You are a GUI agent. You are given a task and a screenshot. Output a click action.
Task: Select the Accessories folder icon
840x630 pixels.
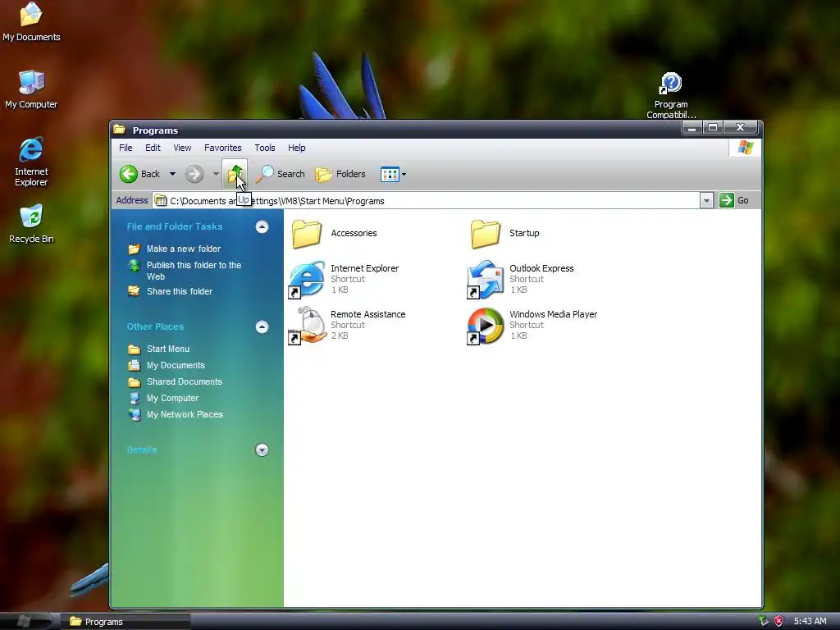click(307, 234)
